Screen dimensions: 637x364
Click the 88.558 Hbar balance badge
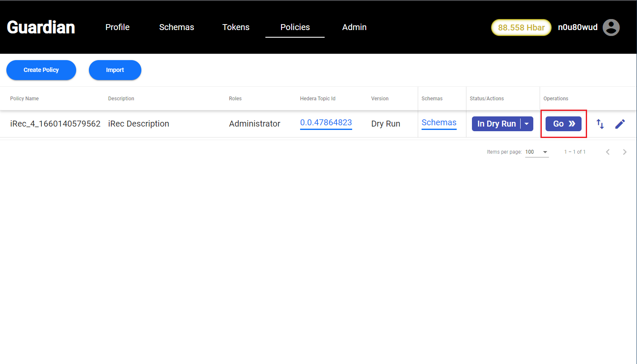tap(521, 28)
